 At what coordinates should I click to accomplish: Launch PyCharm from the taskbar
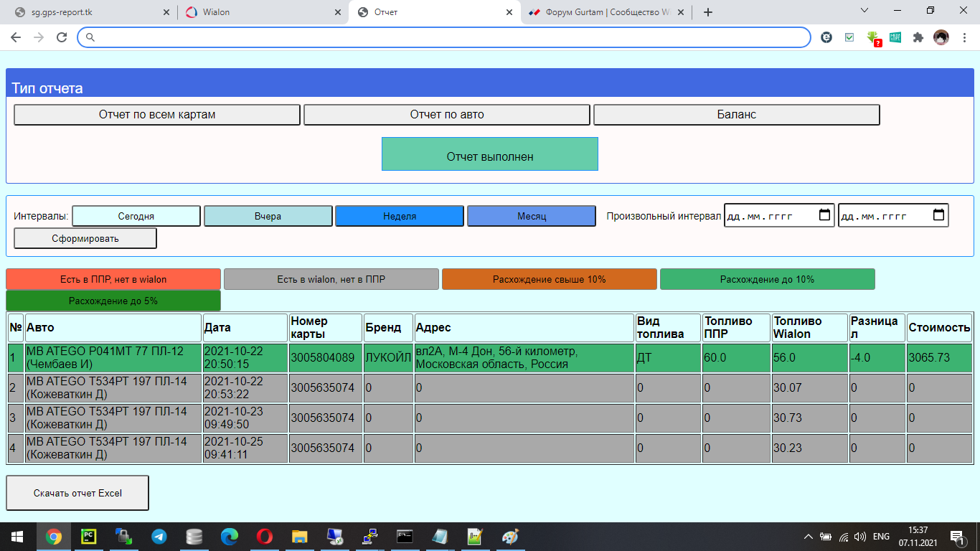pyautogui.click(x=89, y=537)
